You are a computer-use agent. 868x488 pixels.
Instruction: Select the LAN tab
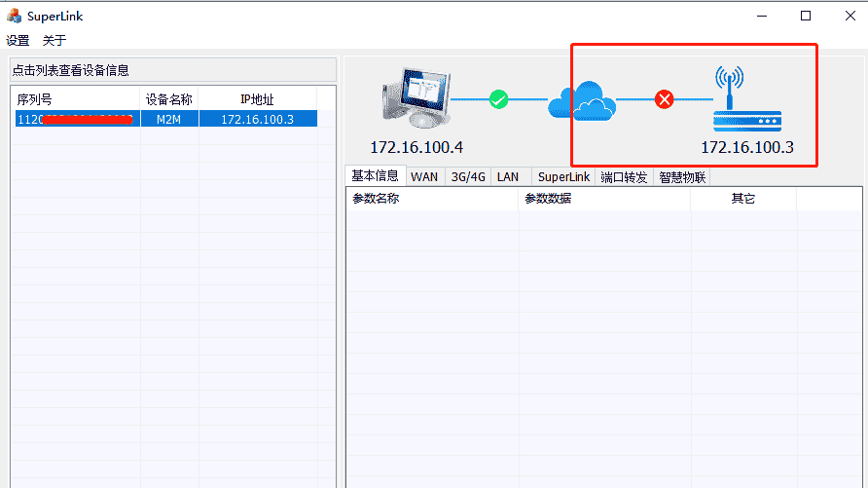[508, 177]
